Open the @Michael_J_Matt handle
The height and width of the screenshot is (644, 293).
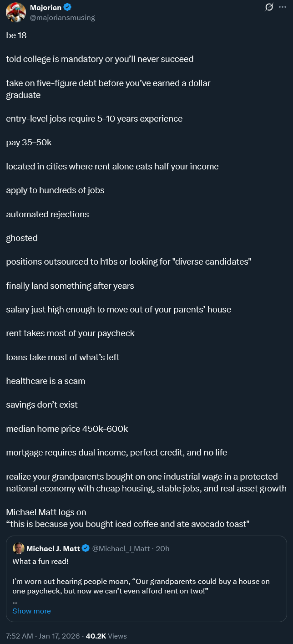pyautogui.click(x=121, y=548)
